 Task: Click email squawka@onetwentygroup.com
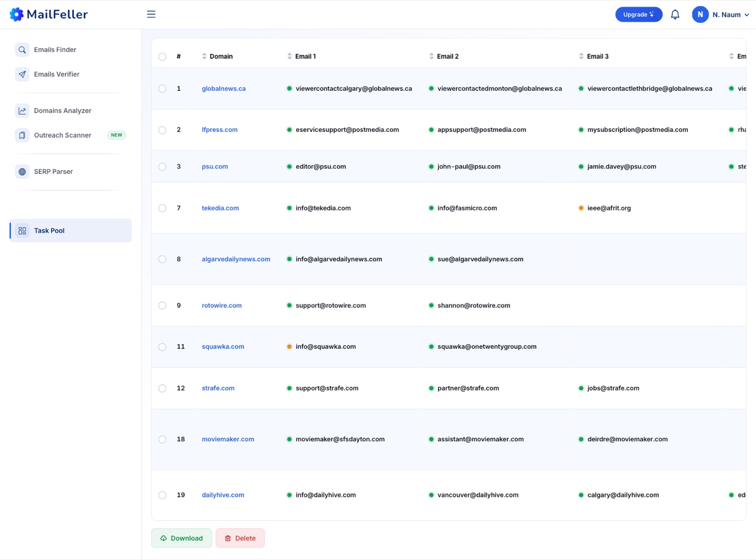click(x=487, y=347)
